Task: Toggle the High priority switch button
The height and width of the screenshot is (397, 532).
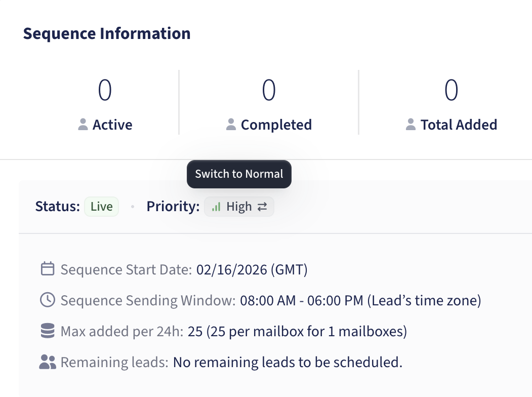Action: tap(239, 207)
